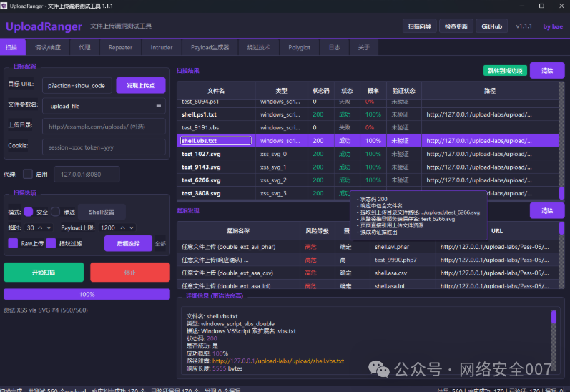Viewport: 570px width, 392px height.
Task: Sort by the 类型 column header
Action: pos(281,91)
